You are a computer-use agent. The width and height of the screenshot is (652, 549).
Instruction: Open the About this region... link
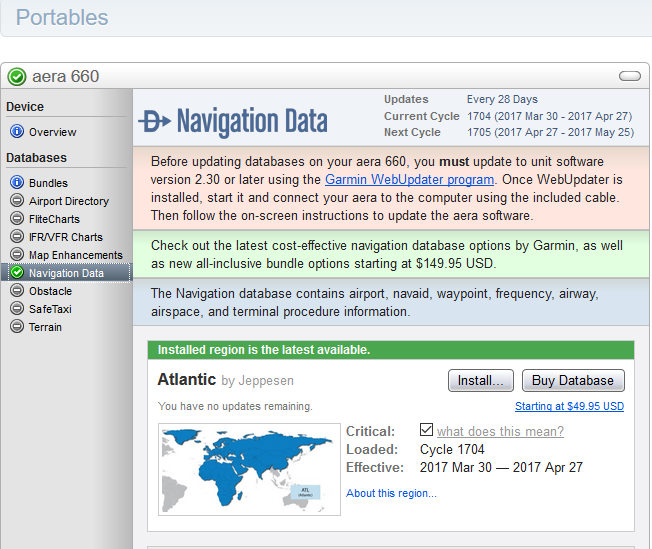tap(391, 493)
